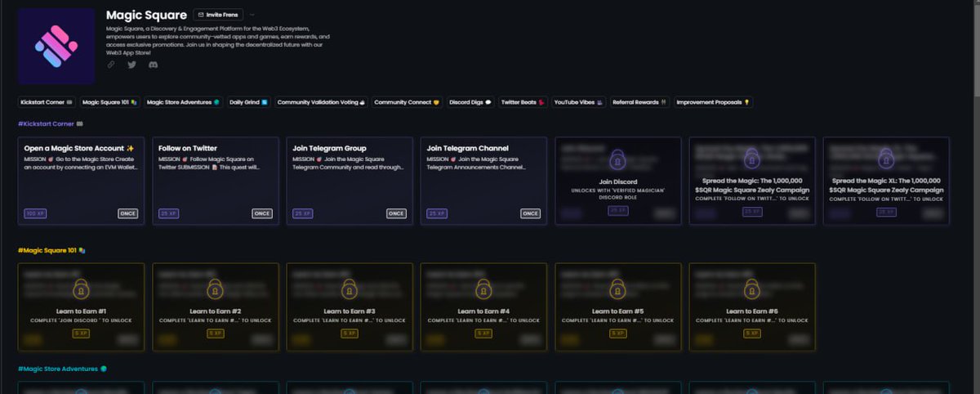Click the Learn to Earn #2 title
The image size is (980, 394).
pyautogui.click(x=216, y=311)
